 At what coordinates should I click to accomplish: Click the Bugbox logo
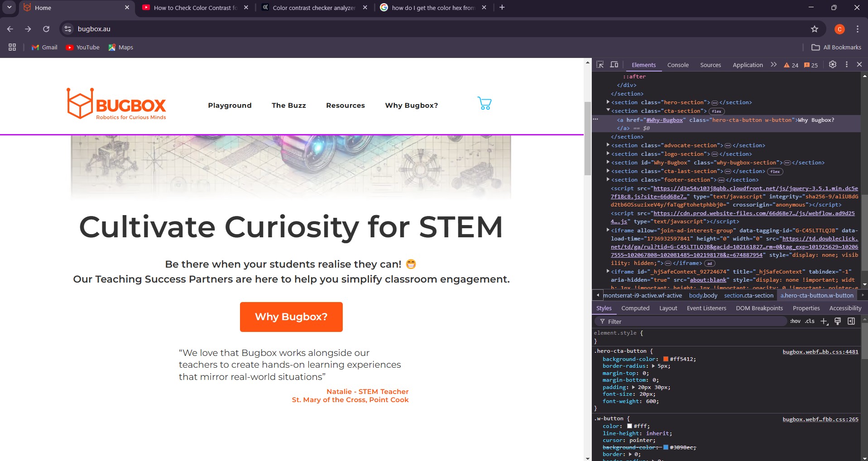(x=116, y=104)
